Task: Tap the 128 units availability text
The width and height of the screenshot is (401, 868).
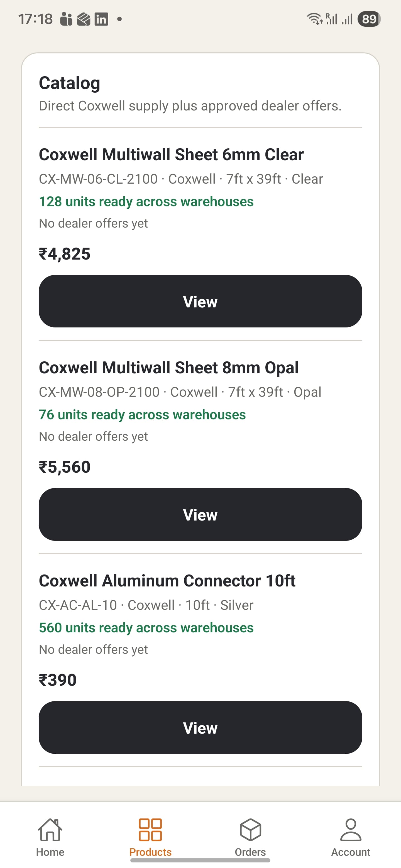Action: (146, 201)
